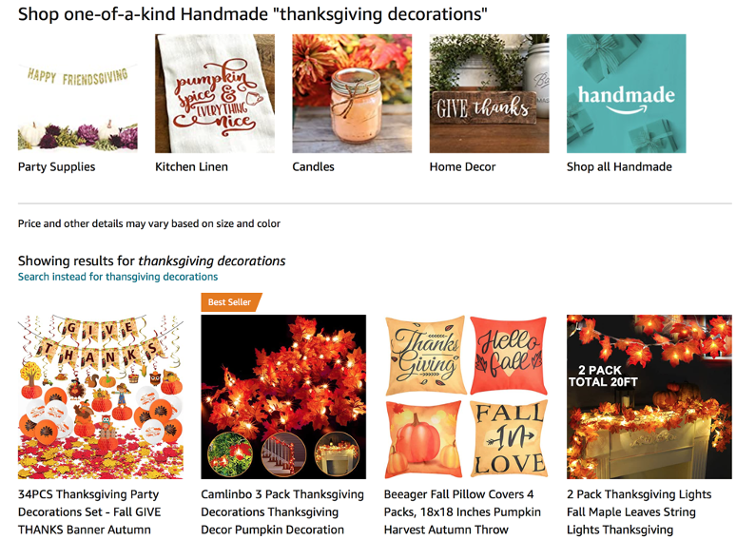Select the mason jar candle image
This screenshot has height=540, width=756.
click(x=352, y=93)
